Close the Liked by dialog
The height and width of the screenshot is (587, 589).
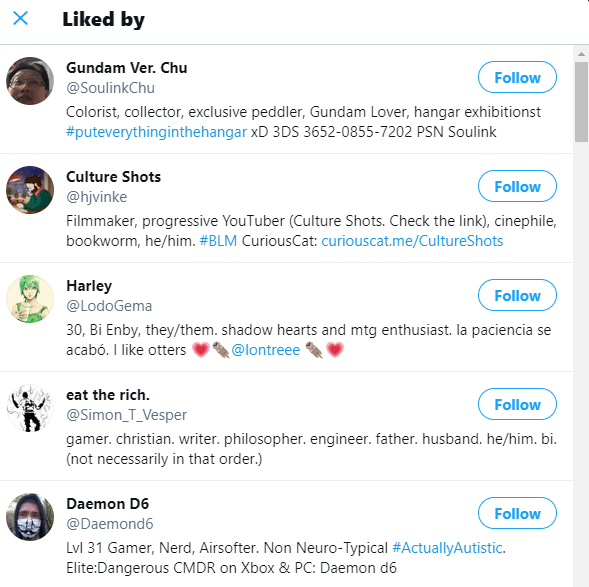[x=20, y=18]
